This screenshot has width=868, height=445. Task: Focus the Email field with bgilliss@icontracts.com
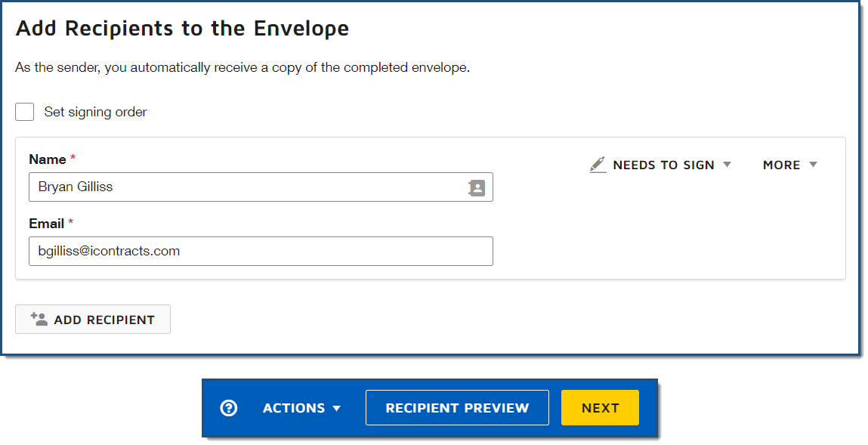[261, 252]
